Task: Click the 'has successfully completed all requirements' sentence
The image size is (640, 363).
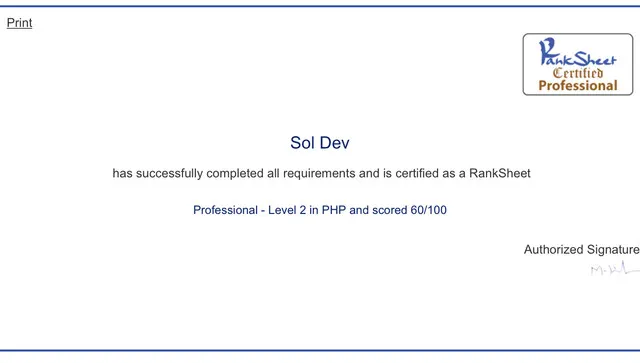Action: (x=321, y=173)
